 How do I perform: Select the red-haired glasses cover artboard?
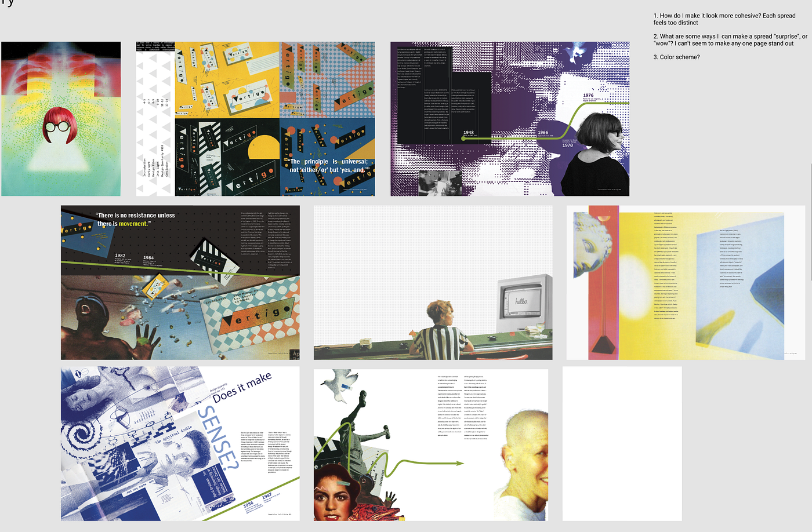click(61, 119)
